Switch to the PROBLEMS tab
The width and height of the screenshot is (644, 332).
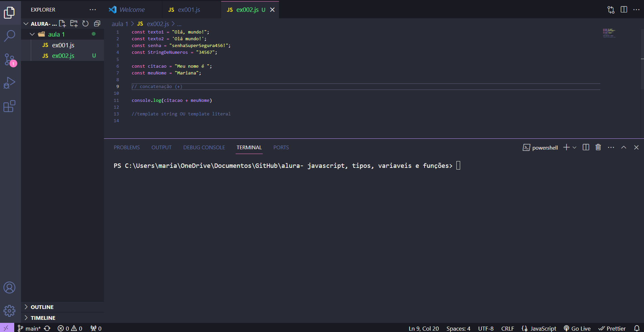point(127,148)
